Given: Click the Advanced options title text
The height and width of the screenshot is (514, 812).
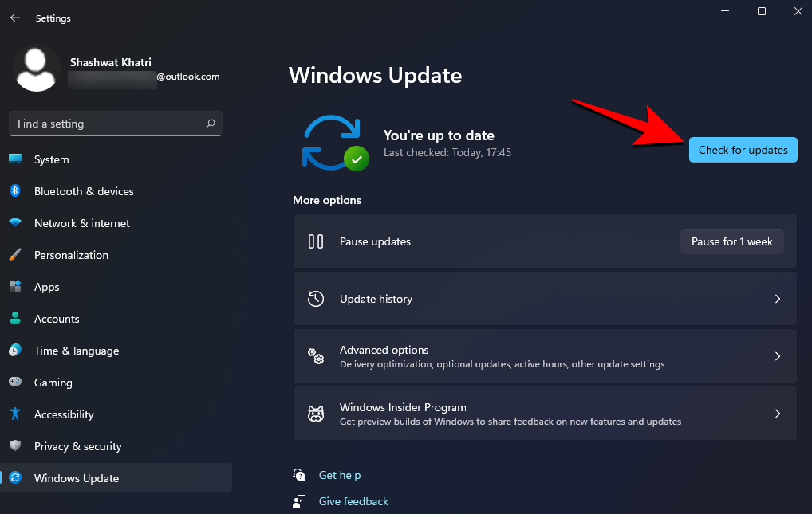Looking at the screenshot, I should tap(384, 350).
